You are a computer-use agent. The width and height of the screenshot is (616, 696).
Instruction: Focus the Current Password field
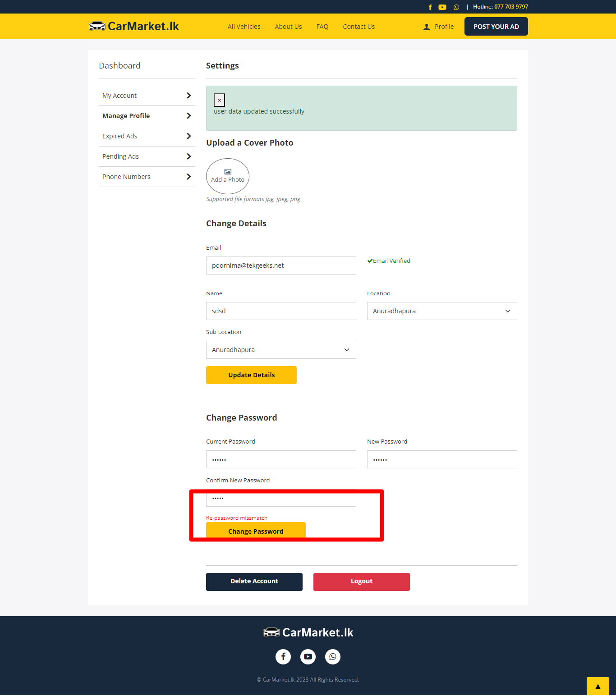pyautogui.click(x=280, y=459)
